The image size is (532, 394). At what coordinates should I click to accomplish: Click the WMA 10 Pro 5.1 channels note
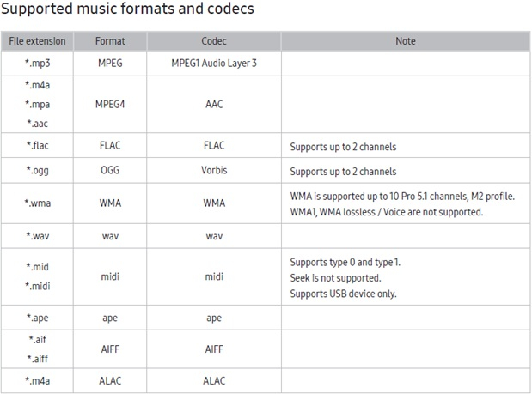pyautogui.click(x=402, y=197)
